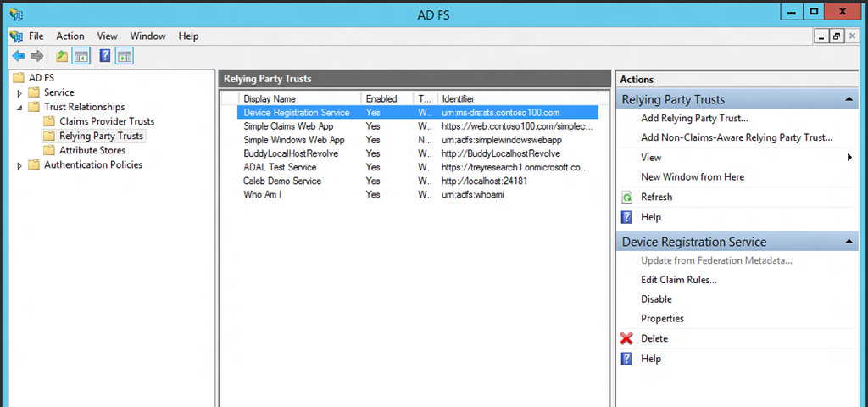The width and height of the screenshot is (868, 407).
Task: Restore the inner MMC child window
Action: [837, 36]
